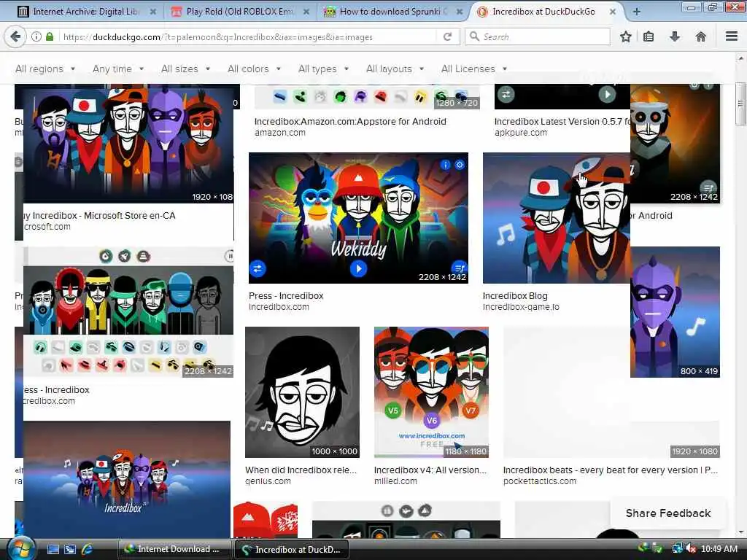747x560 pixels.
Task: Open the Incredibox logo band image
Action: click(127, 479)
